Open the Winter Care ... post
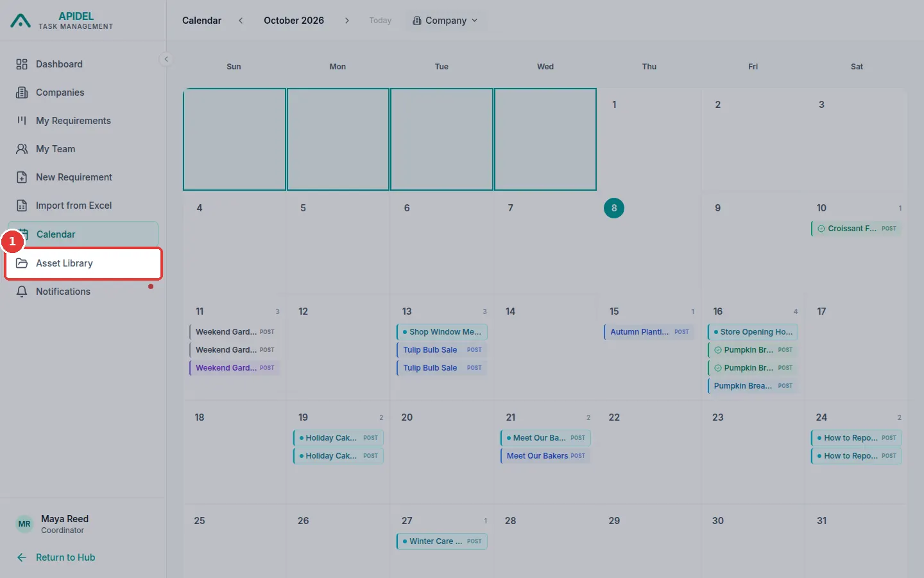Screen dimensions: 924x578 click(442, 541)
